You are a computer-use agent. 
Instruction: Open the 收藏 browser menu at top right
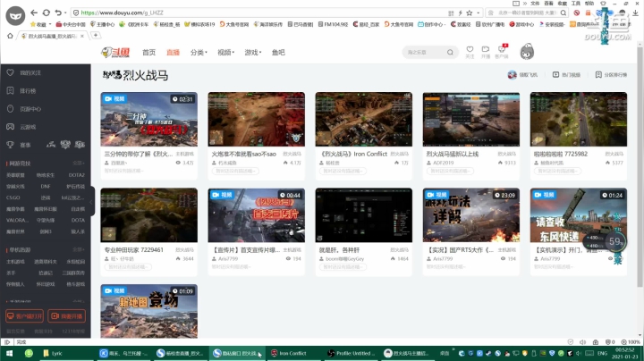pyautogui.click(x=563, y=4)
